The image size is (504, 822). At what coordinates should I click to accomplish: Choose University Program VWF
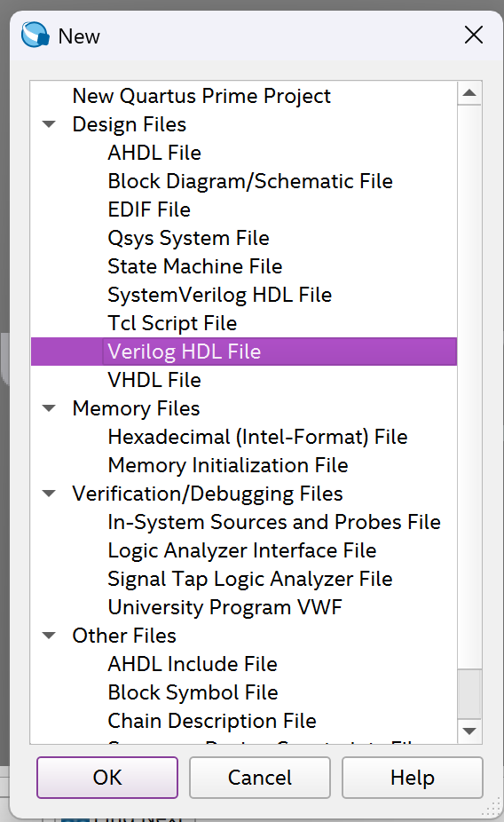coord(224,607)
